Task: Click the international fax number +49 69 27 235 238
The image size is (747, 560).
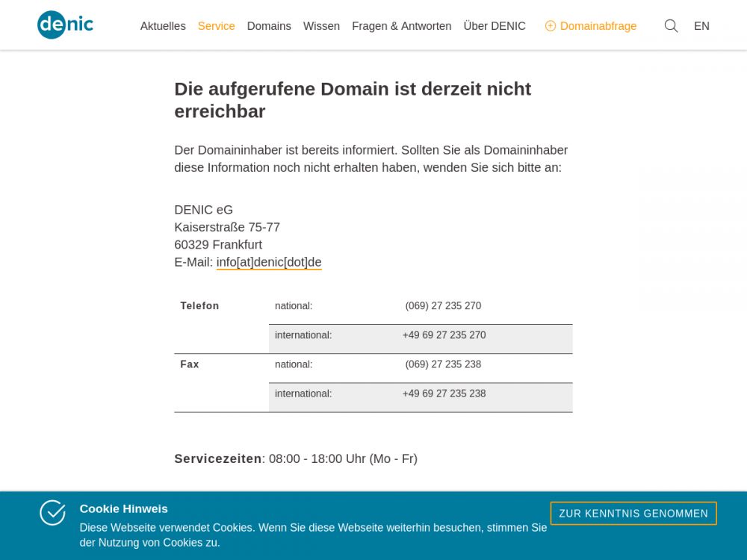Action: click(x=444, y=393)
